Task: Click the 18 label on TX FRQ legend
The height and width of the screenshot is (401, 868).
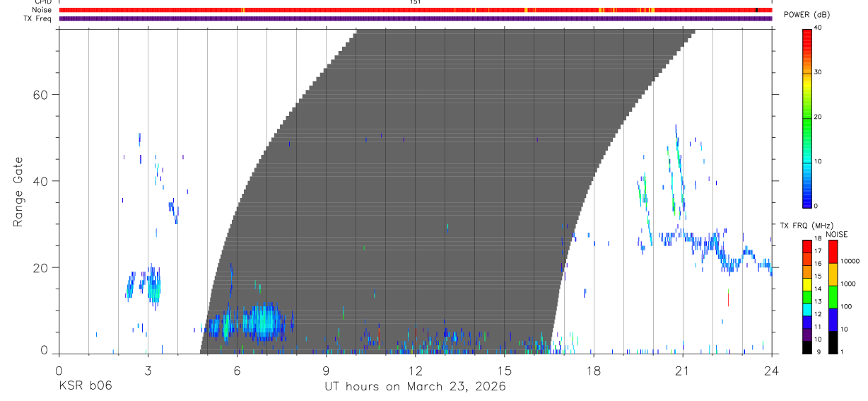Action: (x=818, y=239)
